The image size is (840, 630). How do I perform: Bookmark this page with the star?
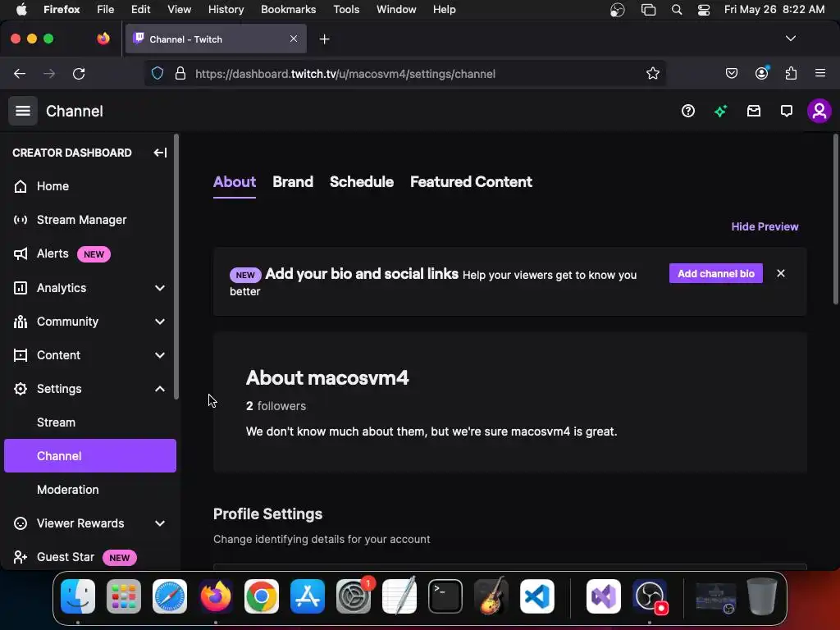(652, 73)
